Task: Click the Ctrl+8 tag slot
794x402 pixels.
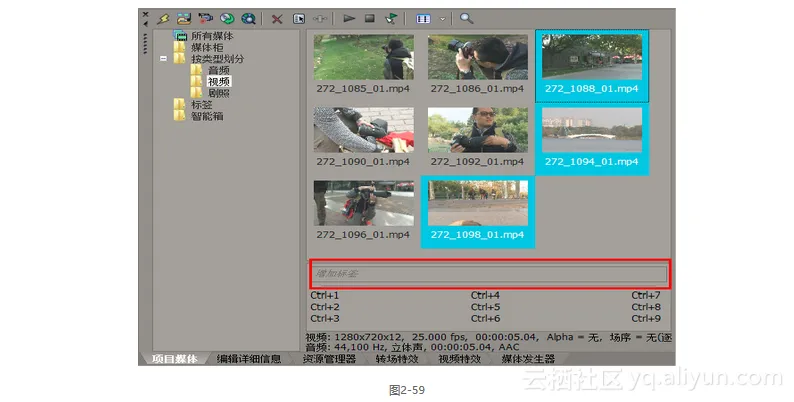Action: click(x=646, y=307)
